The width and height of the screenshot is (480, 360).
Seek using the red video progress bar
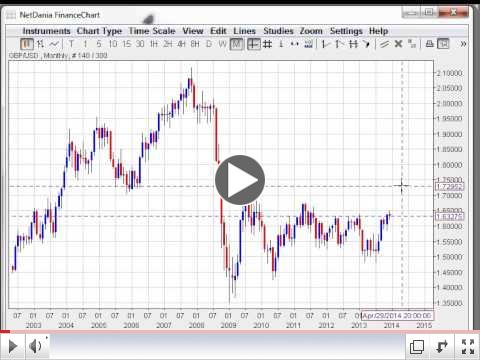[x=240, y=331]
